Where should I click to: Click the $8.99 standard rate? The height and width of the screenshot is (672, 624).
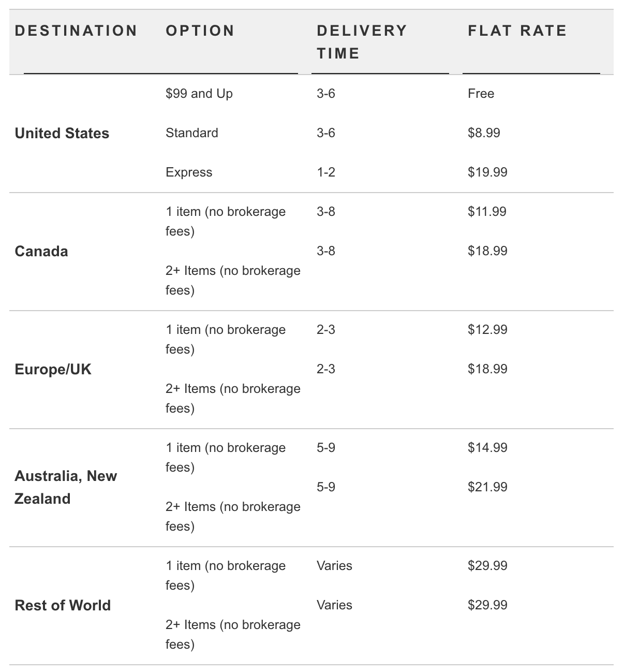(x=484, y=133)
